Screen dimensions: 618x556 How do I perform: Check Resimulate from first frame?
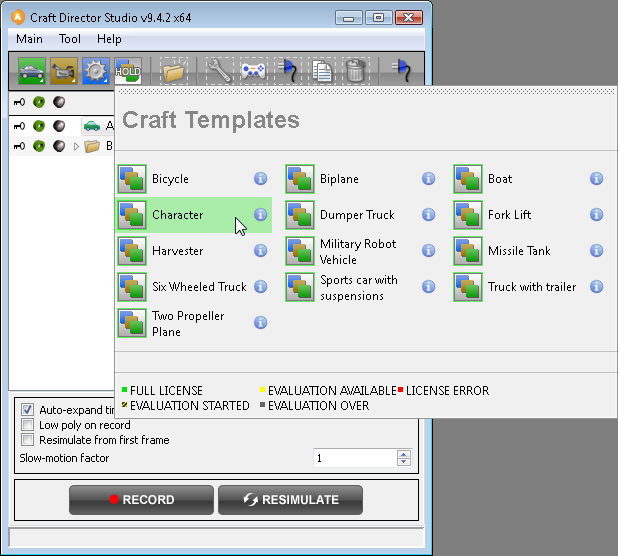click(28, 440)
